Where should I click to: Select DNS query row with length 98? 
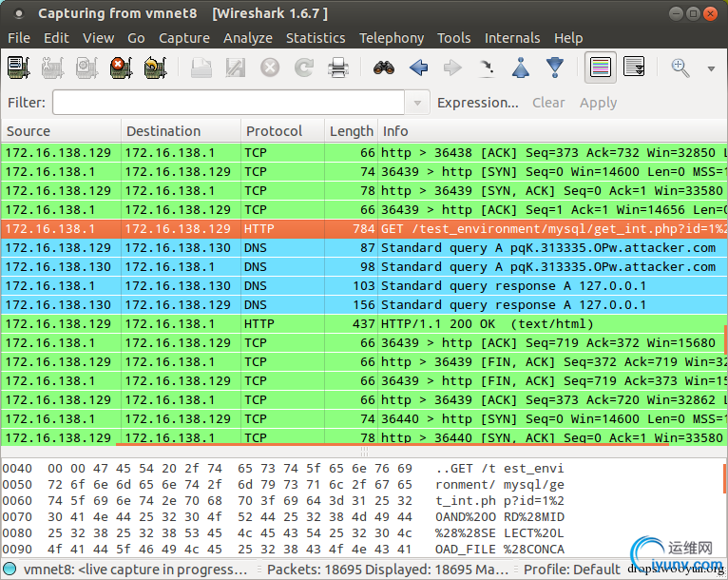pos(364,267)
